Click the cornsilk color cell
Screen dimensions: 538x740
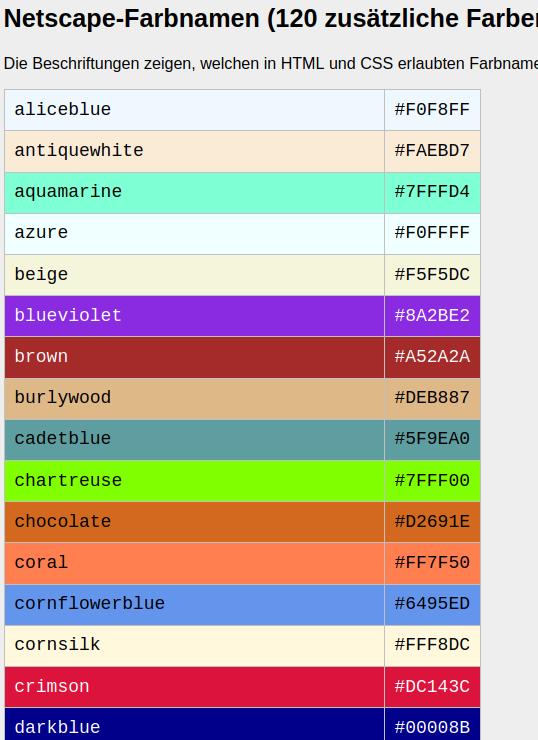(x=194, y=645)
